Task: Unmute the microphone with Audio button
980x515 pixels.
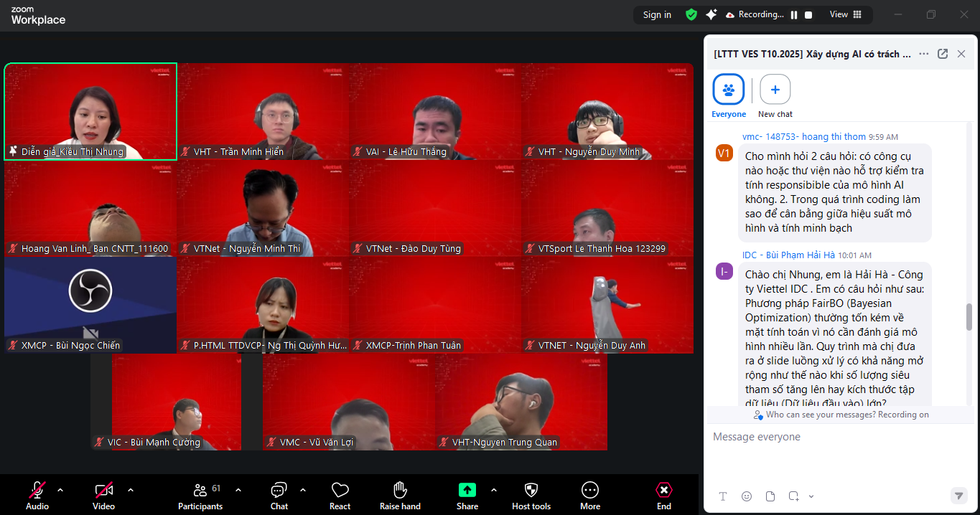Action: [x=37, y=495]
